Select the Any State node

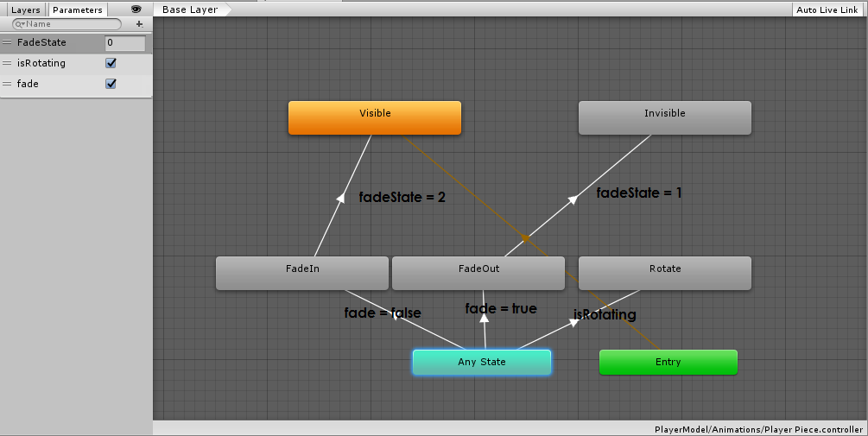pyautogui.click(x=482, y=363)
